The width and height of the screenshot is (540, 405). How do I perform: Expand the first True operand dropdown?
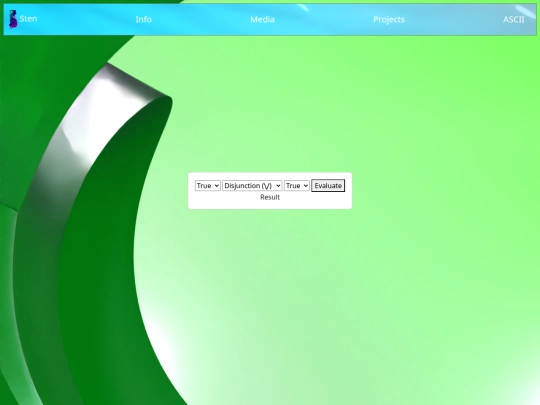tap(208, 186)
